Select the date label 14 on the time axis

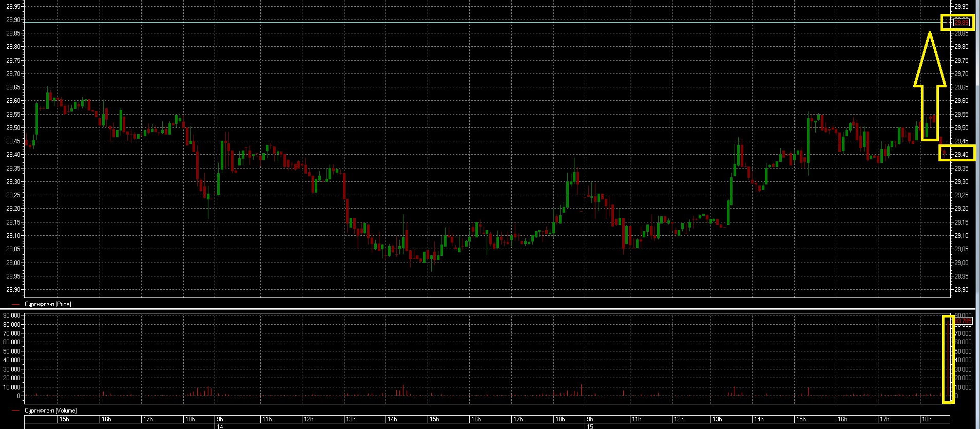click(x=220, y=426)
